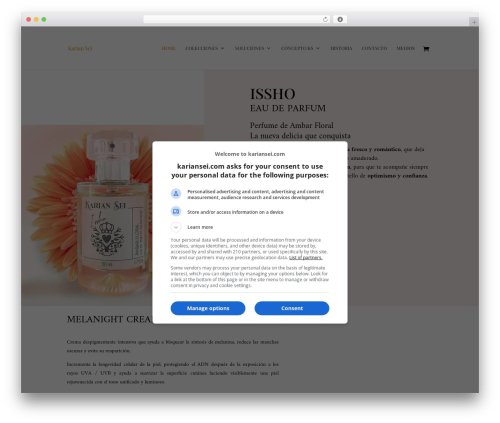Open the HISTORIA menu item
Image resolution: width=500 pixels, height=423 pixels.
pos(341,48)
